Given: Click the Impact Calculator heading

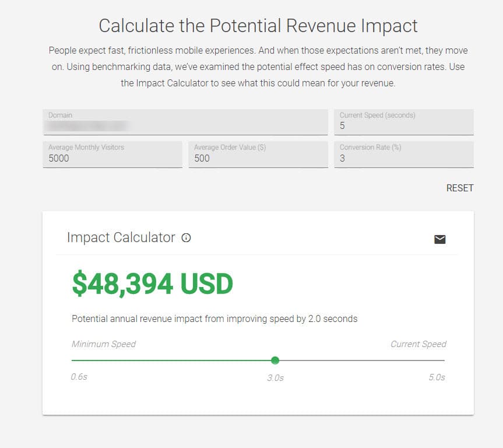Looking at the screenshot, I should pos(121,237).
